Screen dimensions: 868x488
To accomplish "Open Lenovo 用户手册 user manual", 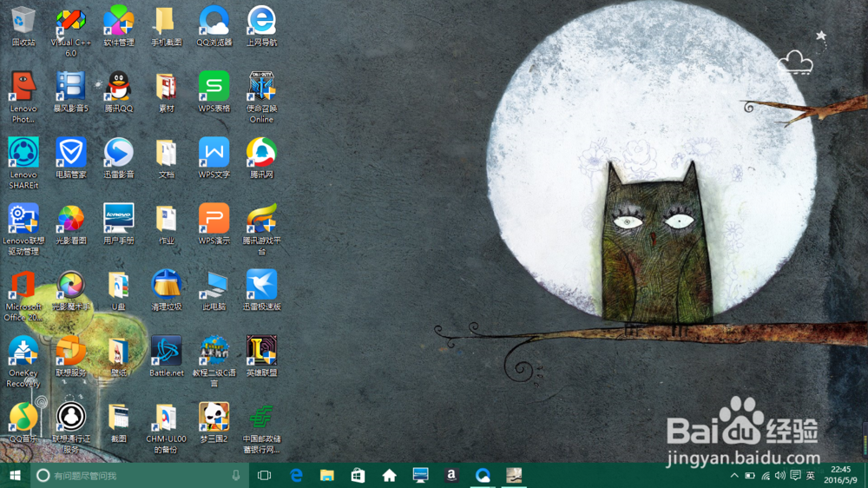I will (x=118, y=224).
